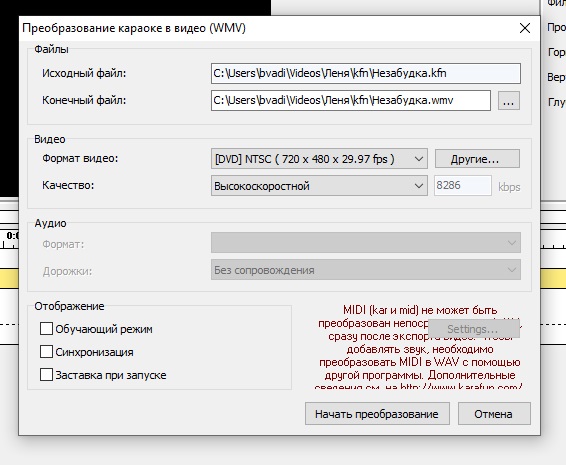Open the audio Дорожки dropdown
This screenshot has width=566, height=465.
366,270
